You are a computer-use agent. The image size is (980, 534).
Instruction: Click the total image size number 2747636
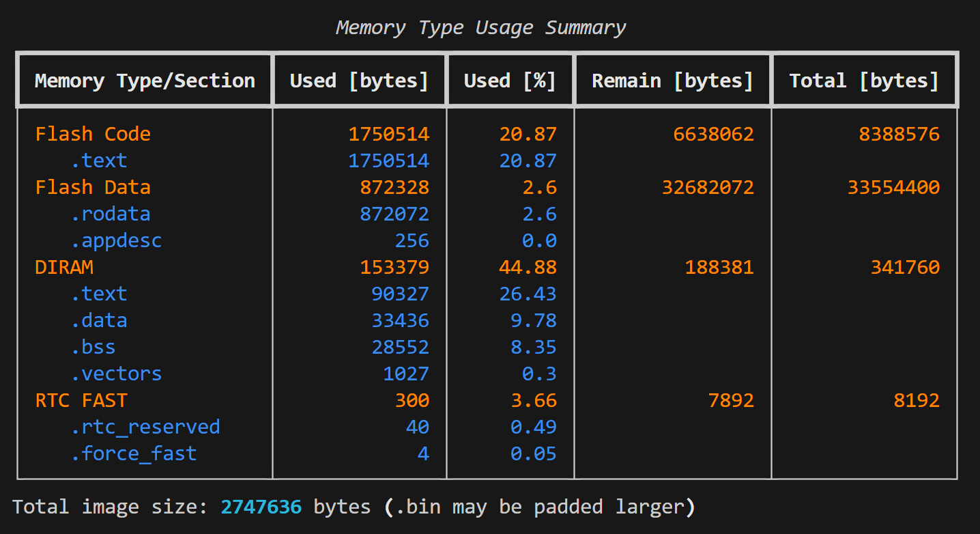pos(261,507)
